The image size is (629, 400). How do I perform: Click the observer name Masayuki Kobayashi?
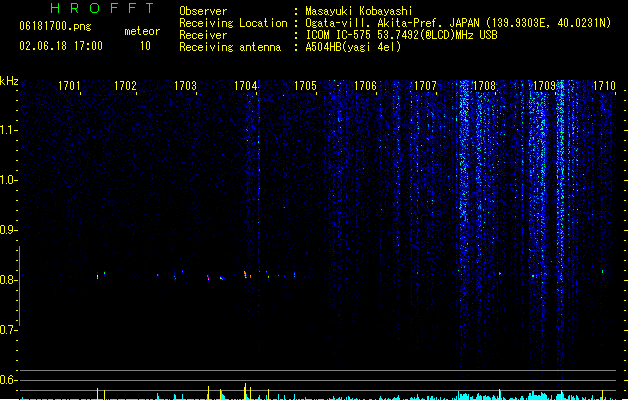(359, 11)
